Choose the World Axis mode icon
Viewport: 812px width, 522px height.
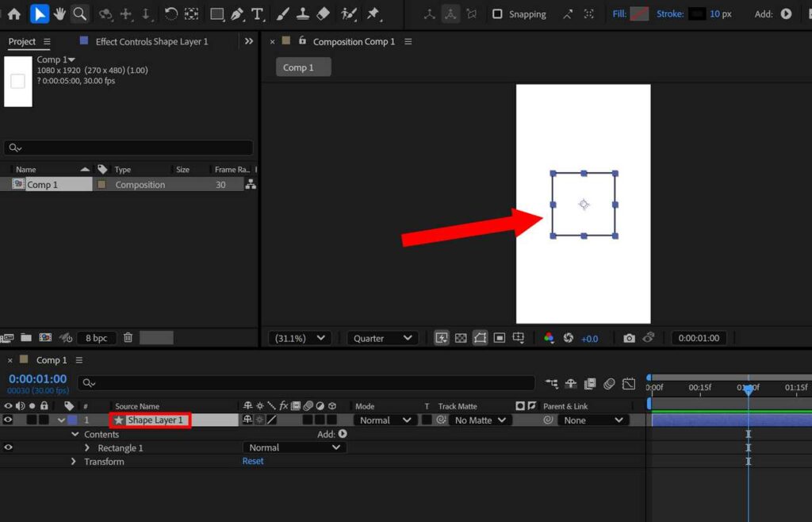(x=450, y=14)
